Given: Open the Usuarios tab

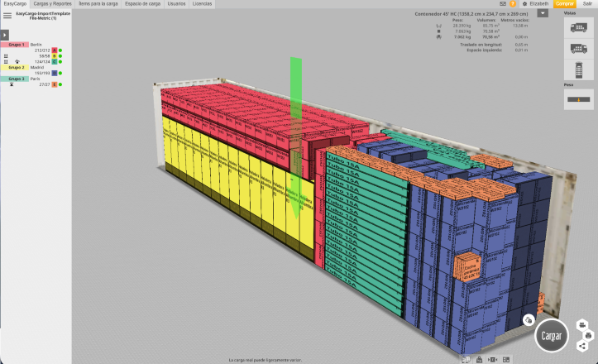Looking at the screenshot, I should pyautogui.click(x=176, y=4).
